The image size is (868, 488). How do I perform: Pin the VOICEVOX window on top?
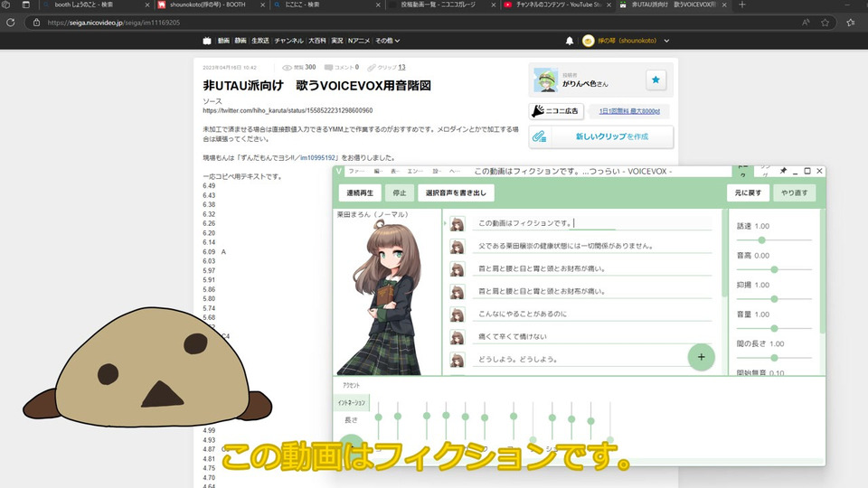click(x=783, y=171)
